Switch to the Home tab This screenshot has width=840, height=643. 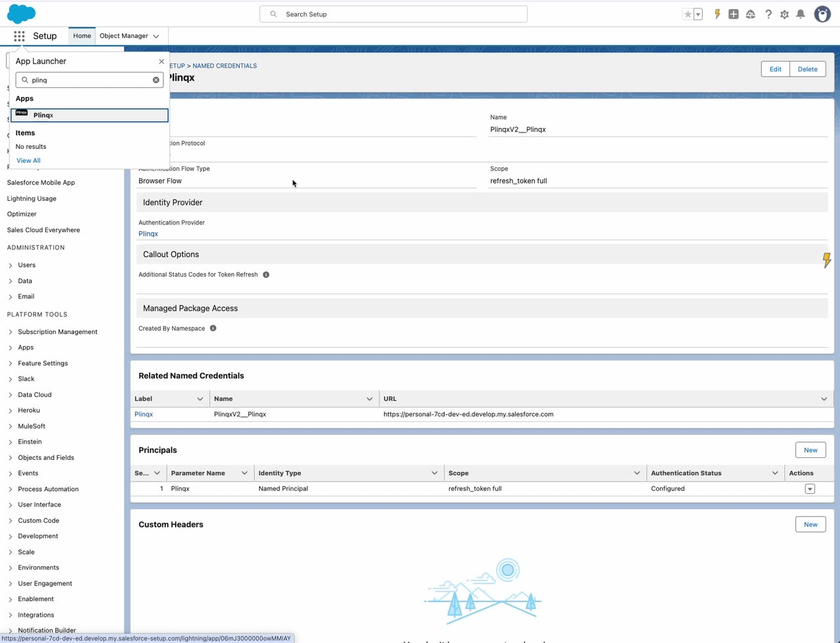pos(82,36)
